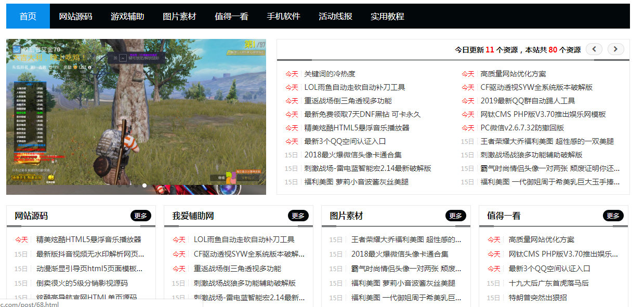Click the next arrow in the resources header
Viewport: 644px width, 307px height.
click(615, 49)
